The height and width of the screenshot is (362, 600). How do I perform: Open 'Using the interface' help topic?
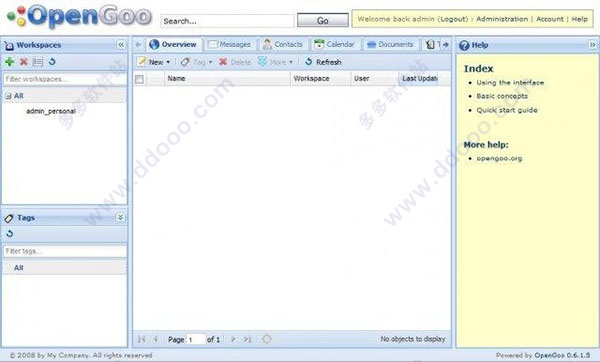pyautogui.click(x=510, y=83)
